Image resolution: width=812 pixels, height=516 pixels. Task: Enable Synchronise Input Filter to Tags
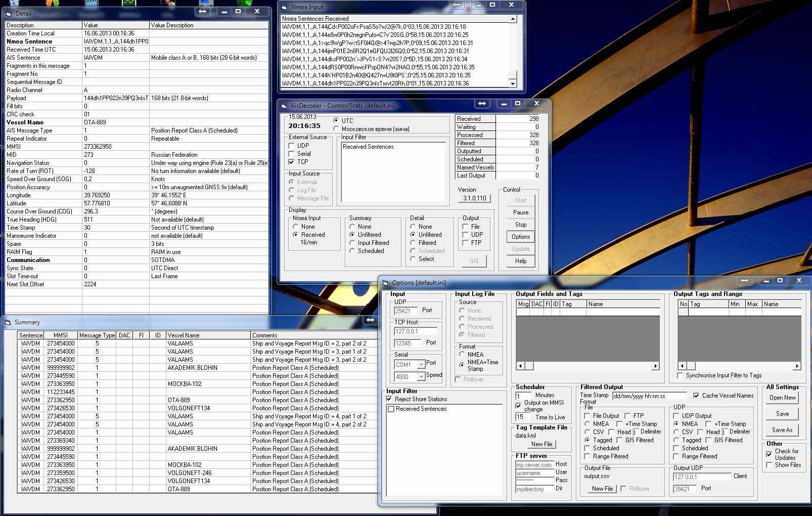tap(680, 375)
